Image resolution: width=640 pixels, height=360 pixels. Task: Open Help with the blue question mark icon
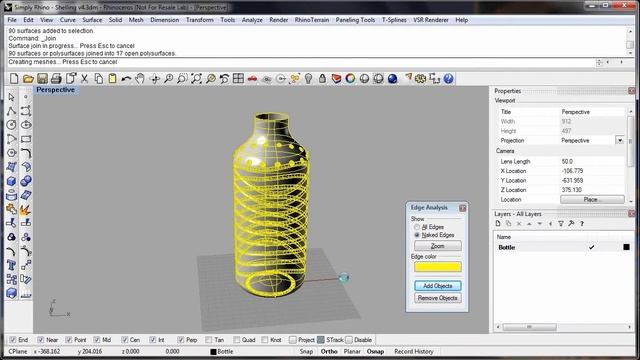(x=449, y=78)
